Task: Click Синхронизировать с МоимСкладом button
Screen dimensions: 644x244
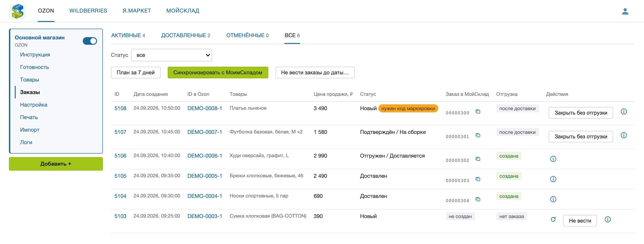Action: 218,73
